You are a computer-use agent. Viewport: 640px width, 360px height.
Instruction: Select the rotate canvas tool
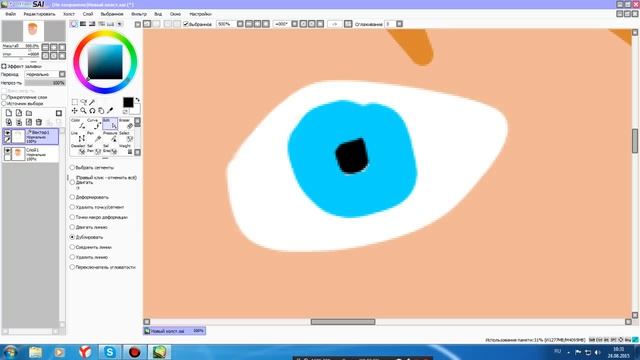point(92,111)
